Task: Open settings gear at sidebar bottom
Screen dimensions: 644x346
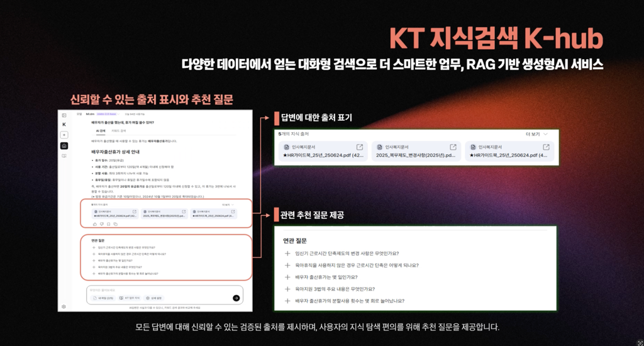Action: 64,306
